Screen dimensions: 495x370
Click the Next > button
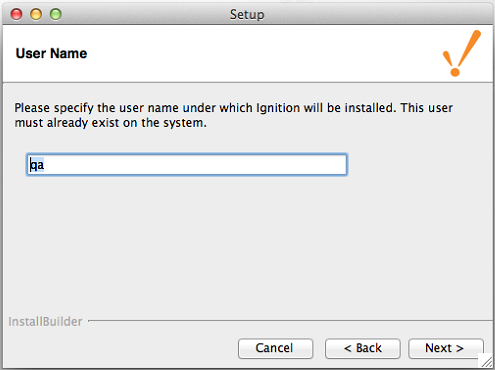coord(446,348)
